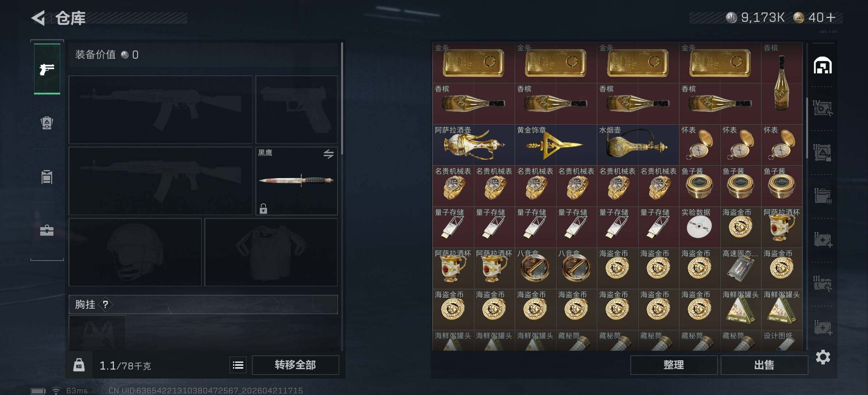The width and height of the screenshot is (868, 395).
Task: Click the 转移全部 button
Action: 295,365
